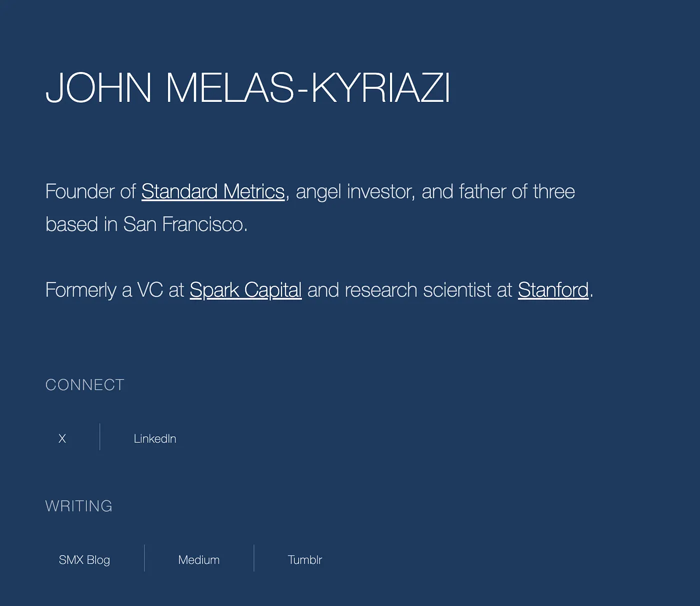Click the CONNECT section heading

[x=84, y=385]
